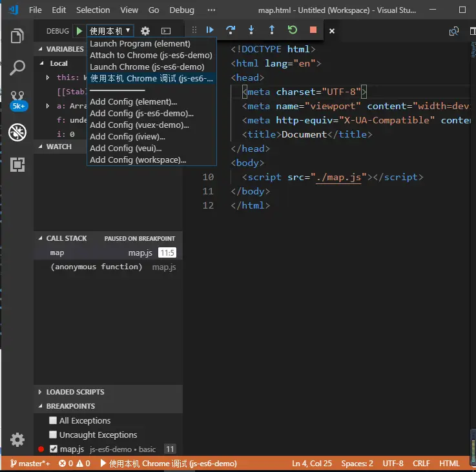476x472 pixels.
Task: Click the green Start Debugging play icon
Action: 79,30
